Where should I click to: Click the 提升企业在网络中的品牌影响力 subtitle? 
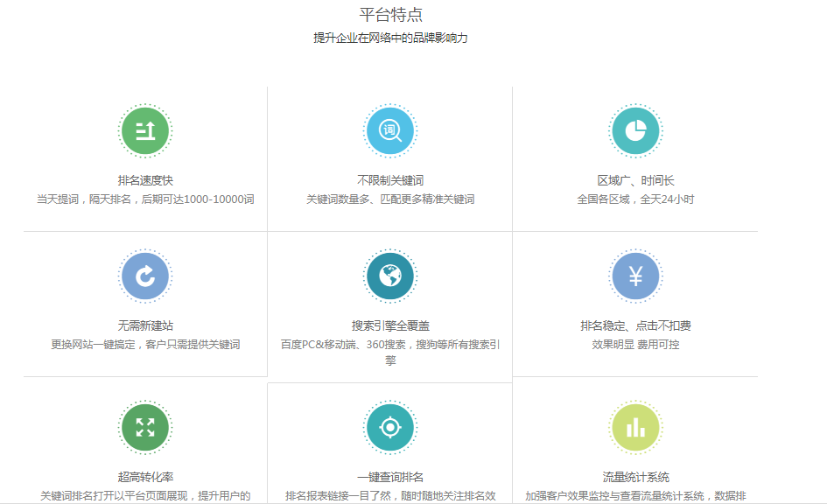pyautogui.click(x=390, y=38)
